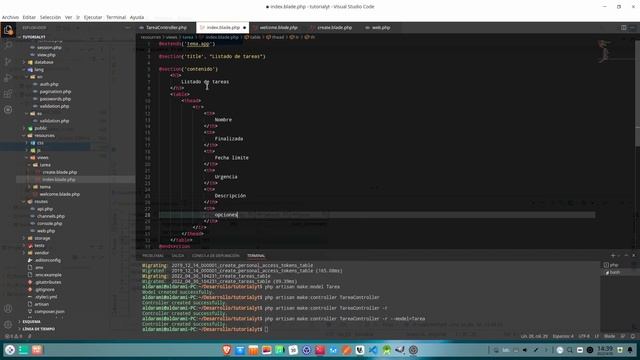Open passwords.php in the explorer
Viewport: 640px width, 360px height.
[55, 99]
